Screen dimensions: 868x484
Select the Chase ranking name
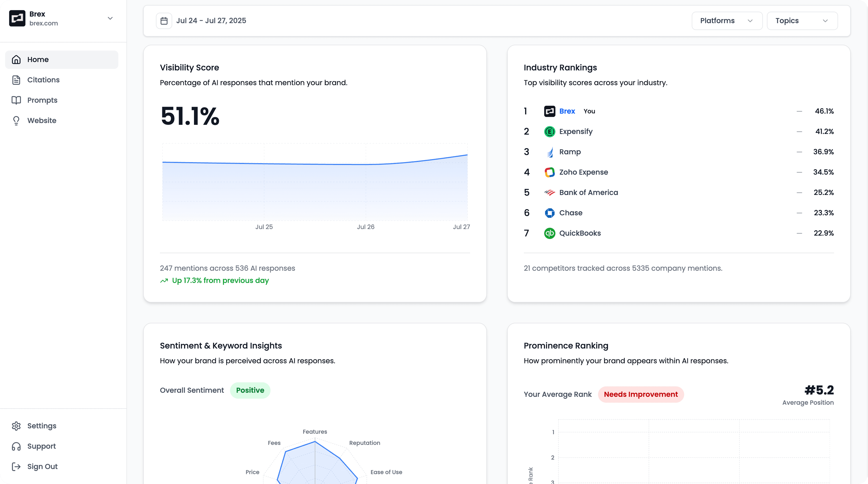pos(571,213)
